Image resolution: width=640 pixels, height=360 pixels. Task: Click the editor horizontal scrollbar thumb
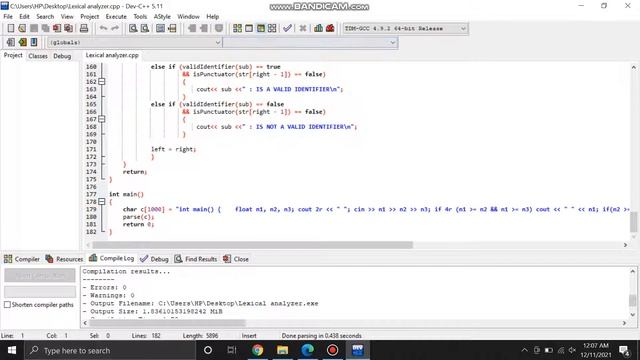[x=252, y=245]
